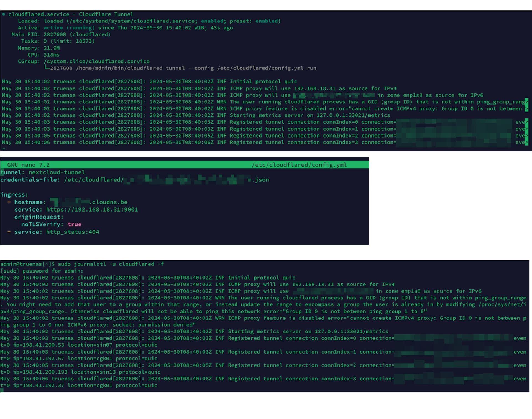Click the line-wrap marker at top terminal edge
This screenshot has height=419, width=532.
click(527, 102)
